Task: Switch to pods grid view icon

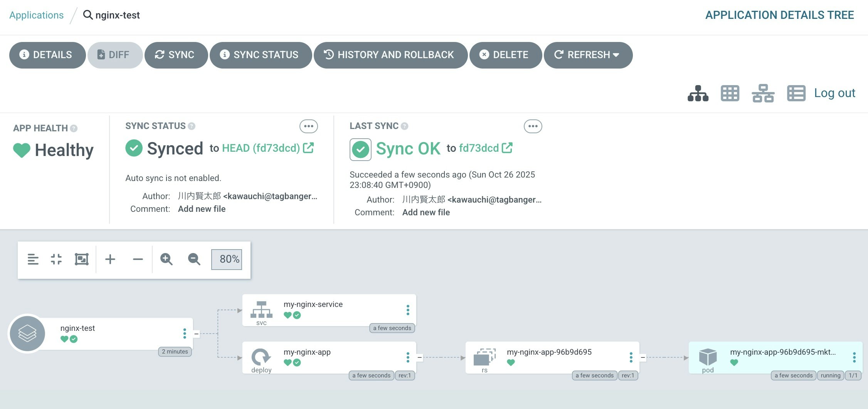Action: click(x=730, y=93)
